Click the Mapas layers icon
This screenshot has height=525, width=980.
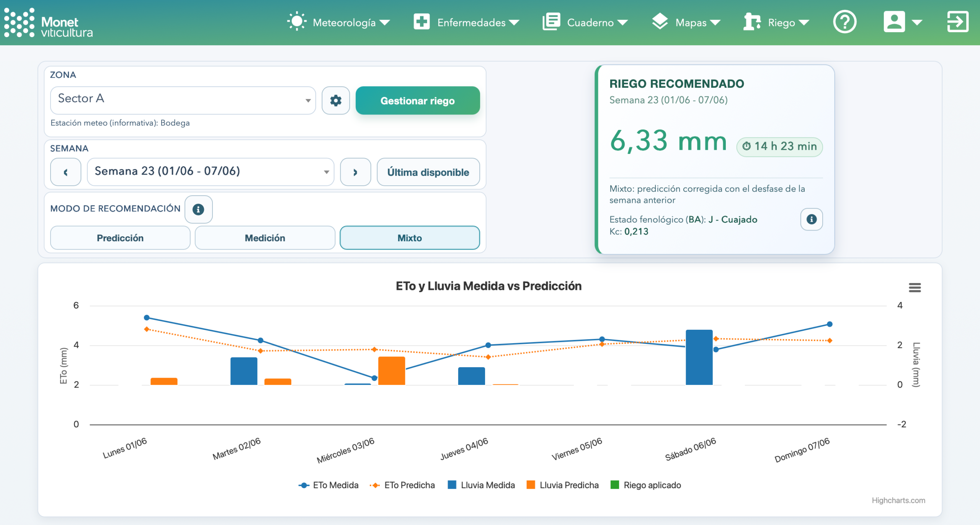coord(660,21)
